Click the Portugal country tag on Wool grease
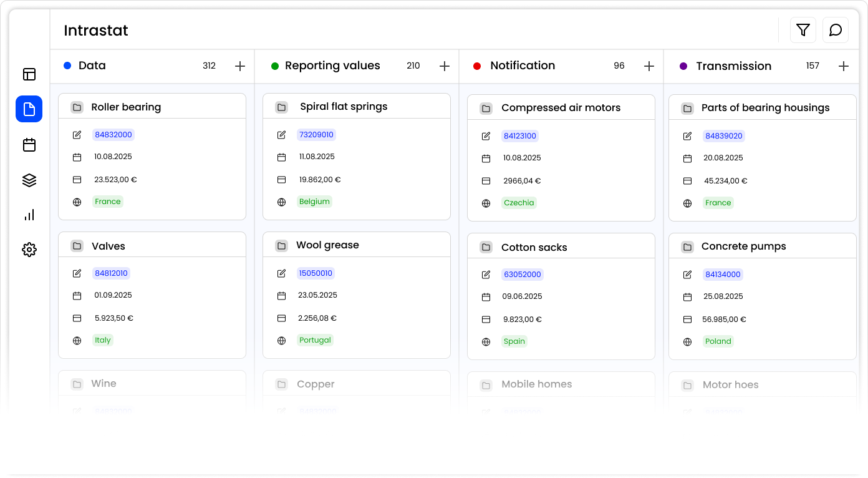Image resolution: width=868 pixels, height=478 pixels. pos(315,340)
